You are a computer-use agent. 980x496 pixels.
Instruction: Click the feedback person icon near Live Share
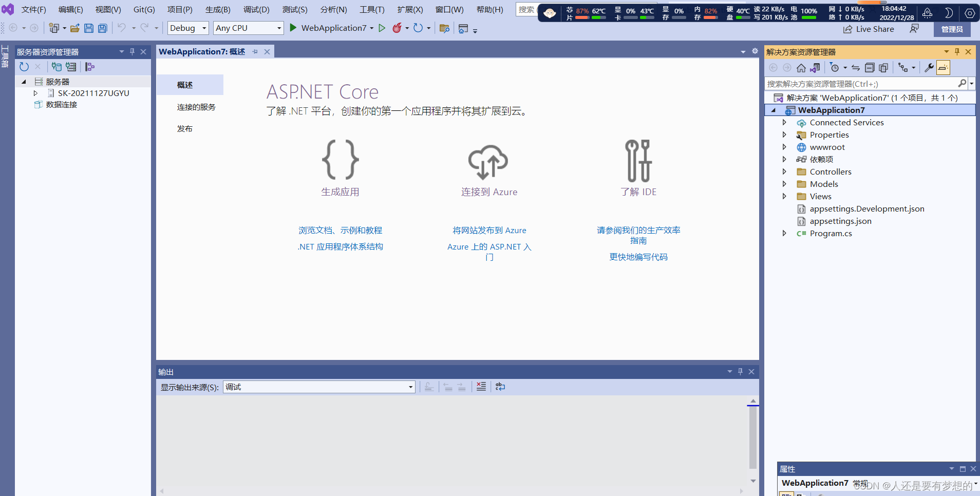click(914, 29)
